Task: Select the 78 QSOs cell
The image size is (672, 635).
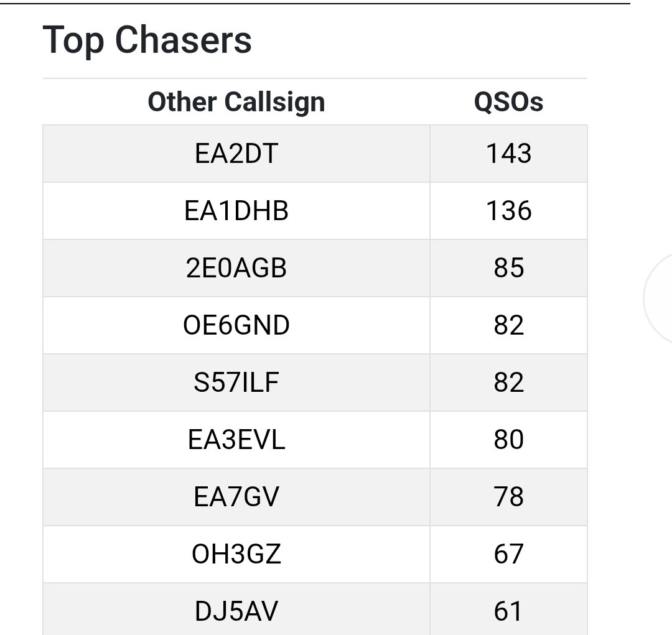Action: click(508, 497)
